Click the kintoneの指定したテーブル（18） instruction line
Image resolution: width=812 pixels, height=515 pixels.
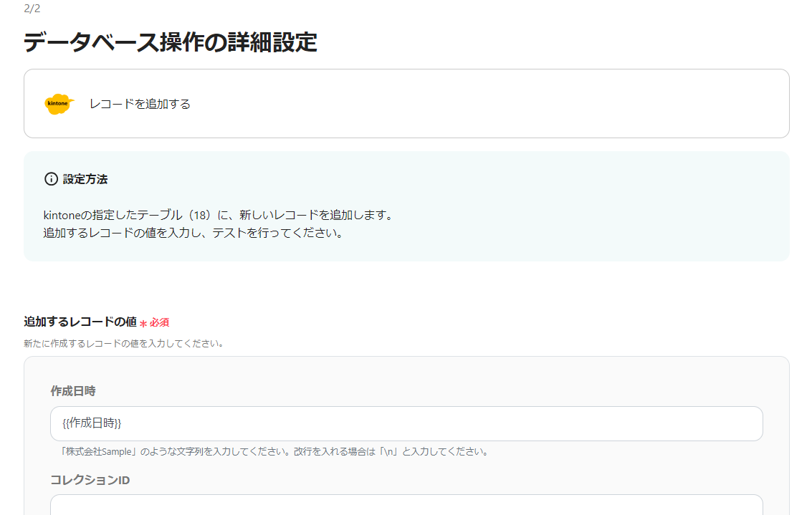(219, 215)
